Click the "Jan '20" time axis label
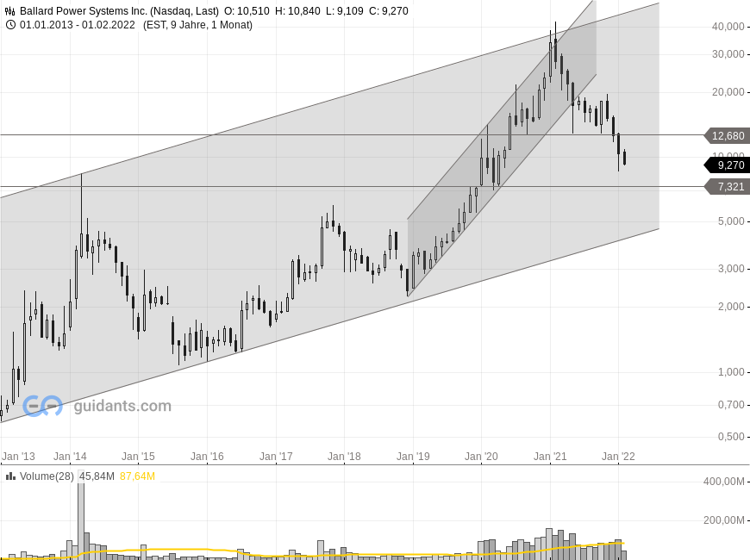The width and height of the screenshot is (750, 560). 481,457
